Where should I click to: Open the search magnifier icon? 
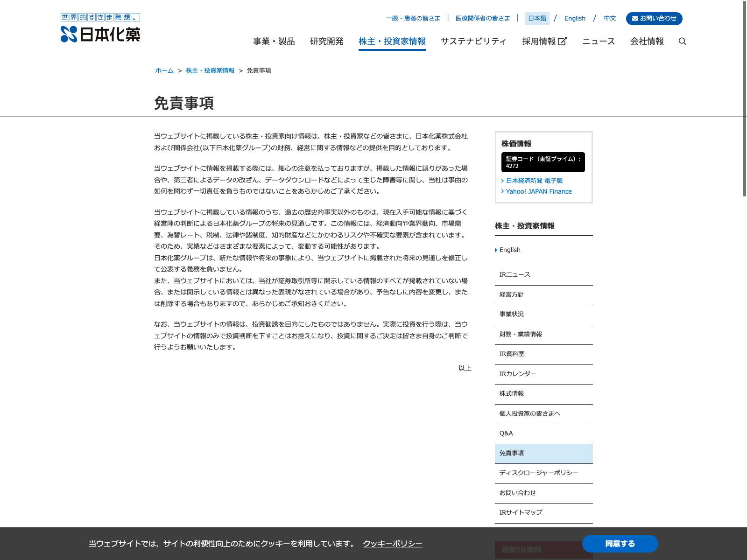[x=682, y=42]
